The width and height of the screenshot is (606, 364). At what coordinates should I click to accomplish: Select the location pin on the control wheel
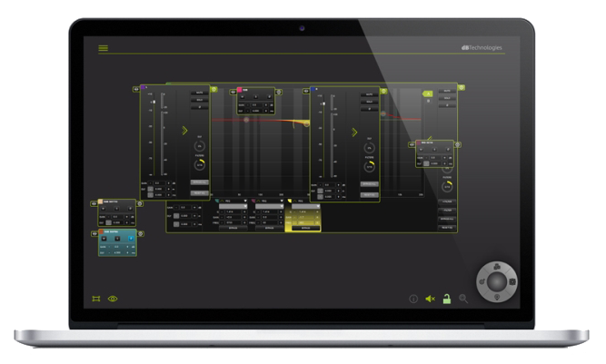point(497,297)
